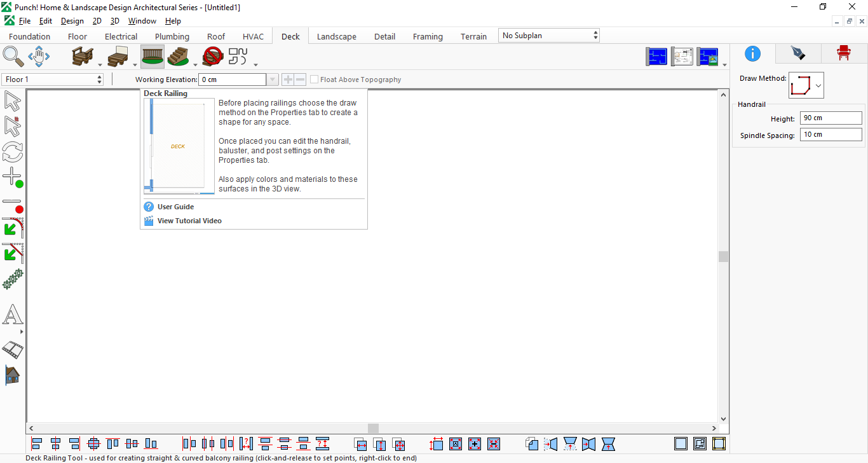Open the Help menu
868x463 pixels.
[x=173, y=21]
